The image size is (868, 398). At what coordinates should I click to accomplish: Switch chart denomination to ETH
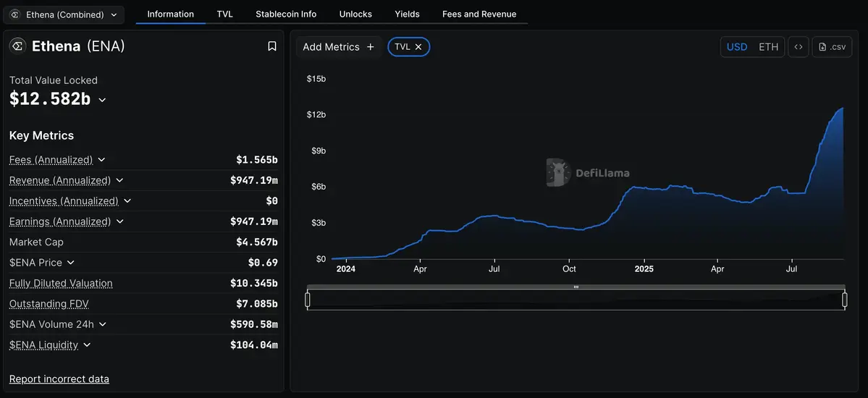pyautogui.click(x=768, y=47)
